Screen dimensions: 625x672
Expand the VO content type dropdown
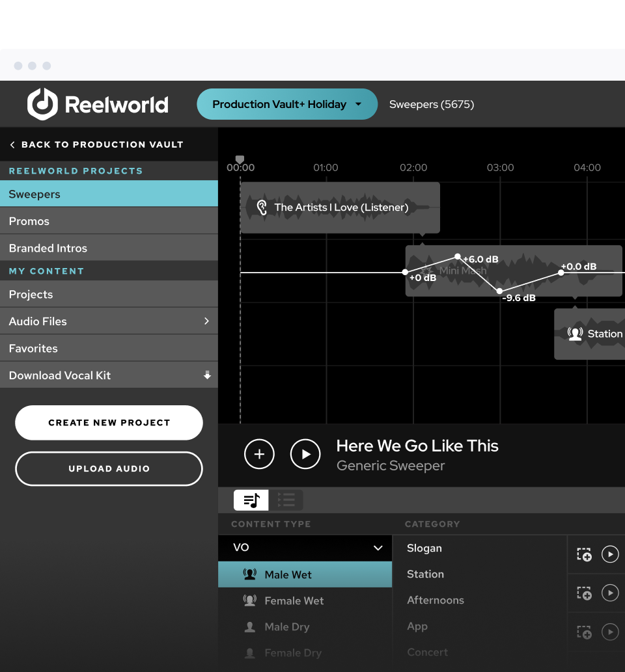click(x=378, y=548)
